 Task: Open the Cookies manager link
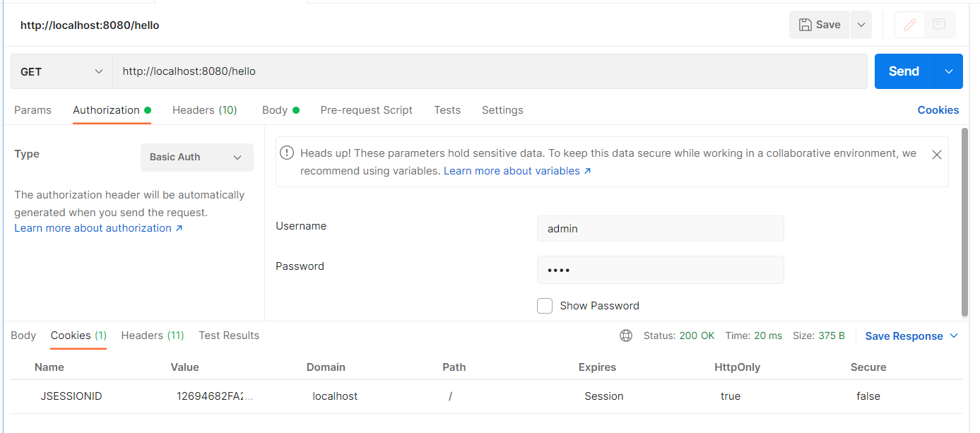938,110
